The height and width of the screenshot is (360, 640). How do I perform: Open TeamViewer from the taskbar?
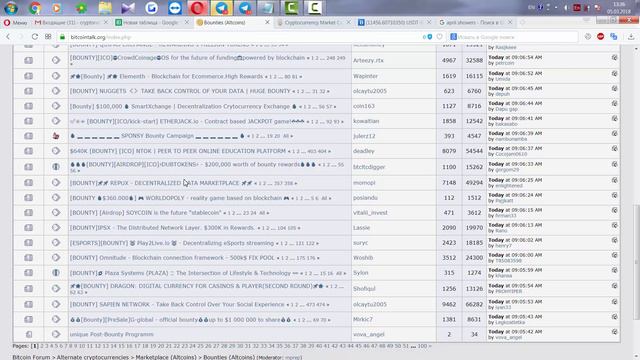click(x=175, y=8)
